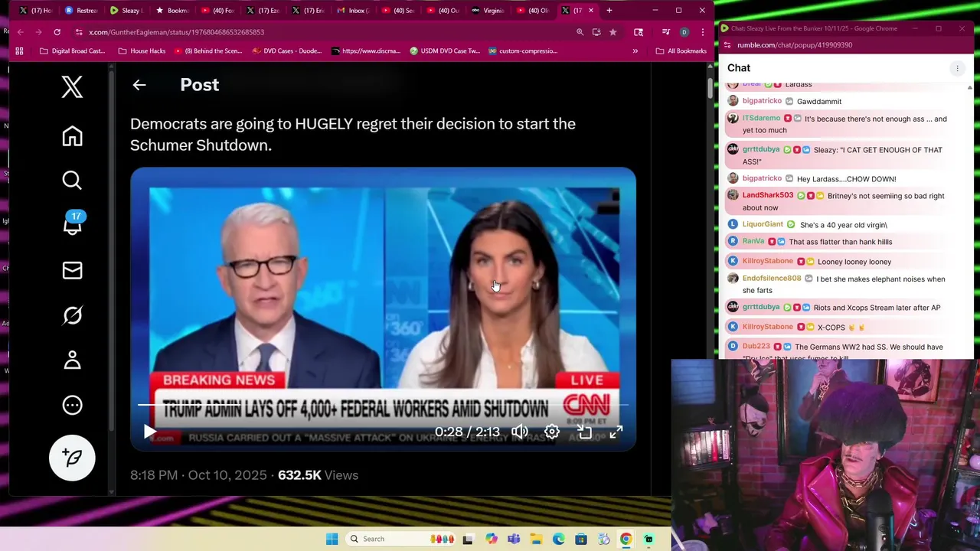
Task: Open the Digital Broad Cast bookmark folder
Action: tap(71, 51)
